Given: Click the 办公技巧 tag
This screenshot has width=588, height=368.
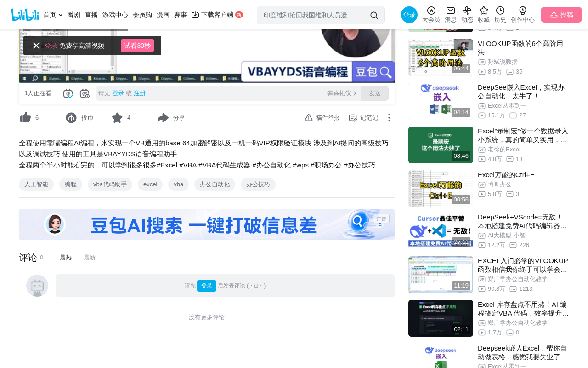Looking at the screenshot, I should pos(258,184).
